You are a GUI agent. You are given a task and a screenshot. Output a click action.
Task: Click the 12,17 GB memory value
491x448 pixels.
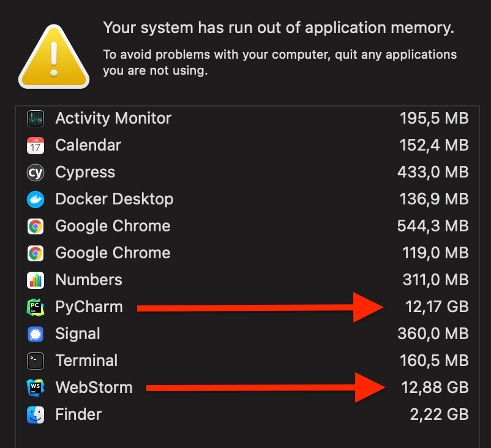point(437,307)
